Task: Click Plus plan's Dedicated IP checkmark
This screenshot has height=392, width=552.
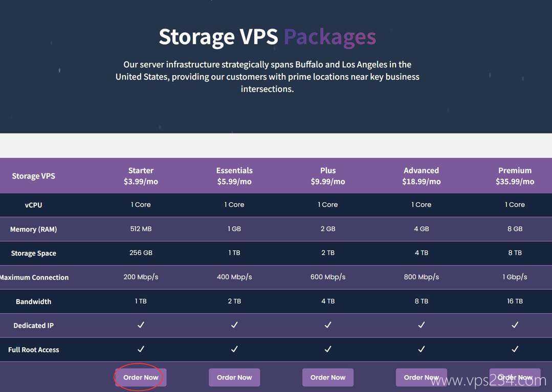Action: coord(328,325)
